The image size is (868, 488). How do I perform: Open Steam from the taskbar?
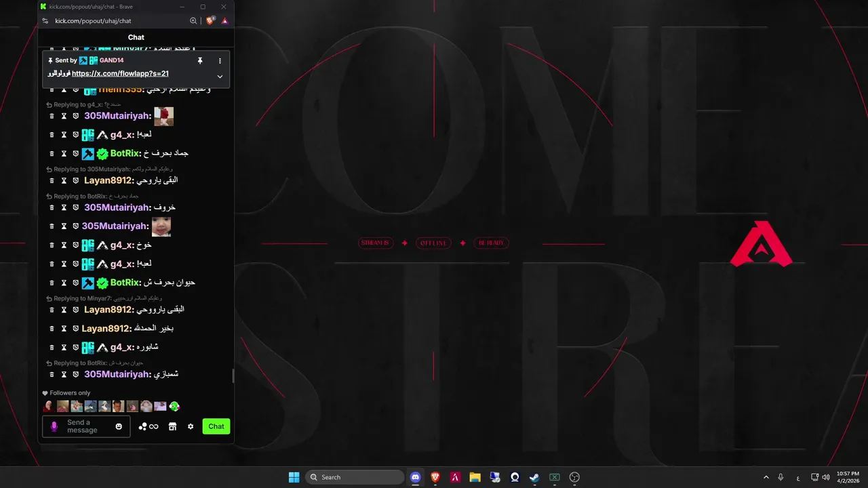pos(534,477)
